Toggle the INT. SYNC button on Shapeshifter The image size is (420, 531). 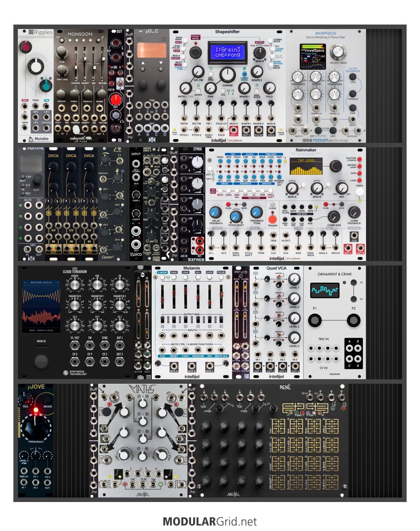point(211,74)
